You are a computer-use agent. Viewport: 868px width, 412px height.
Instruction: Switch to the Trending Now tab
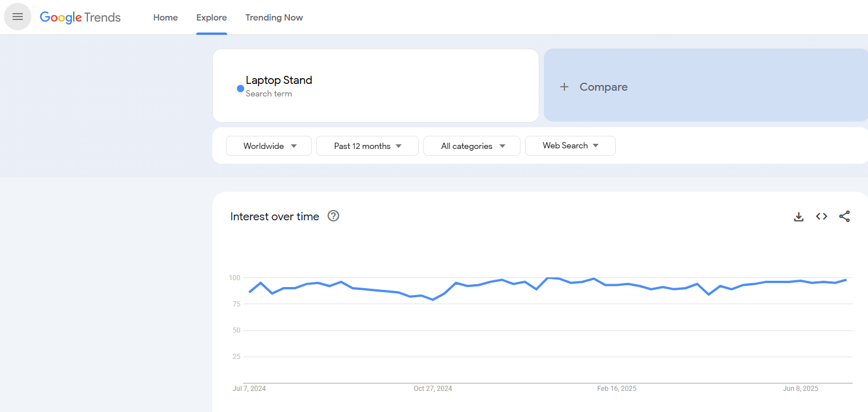pos(274,17)
